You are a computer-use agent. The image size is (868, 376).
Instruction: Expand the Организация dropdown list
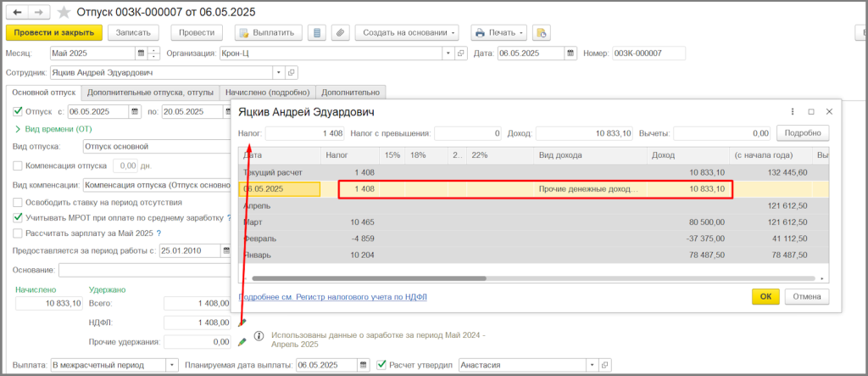pyautogui.click(x=448, y=53)
